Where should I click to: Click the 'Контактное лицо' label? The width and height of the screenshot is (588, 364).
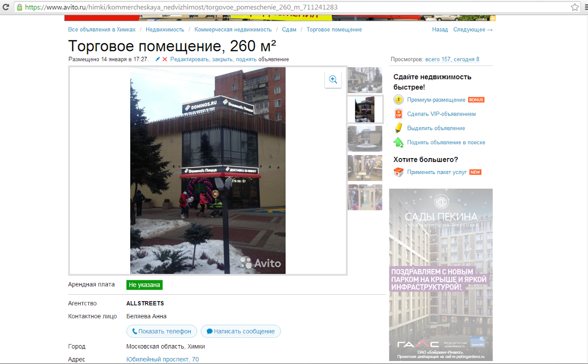point(92,317)
